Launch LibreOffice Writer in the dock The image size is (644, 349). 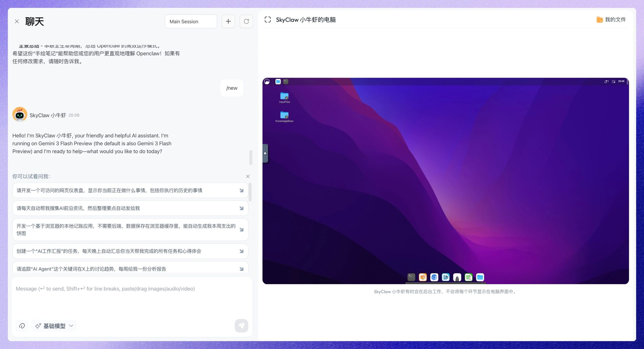446,277
